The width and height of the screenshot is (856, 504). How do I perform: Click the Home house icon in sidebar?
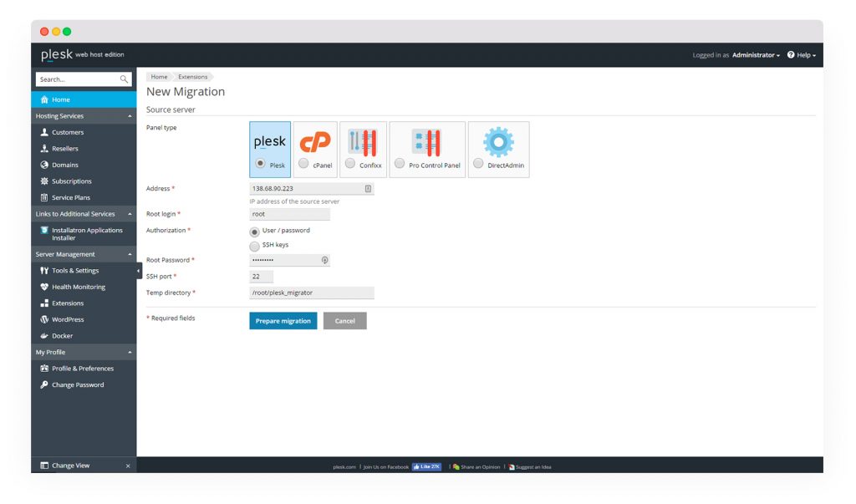pyautogui.click(x=44, y=100)
